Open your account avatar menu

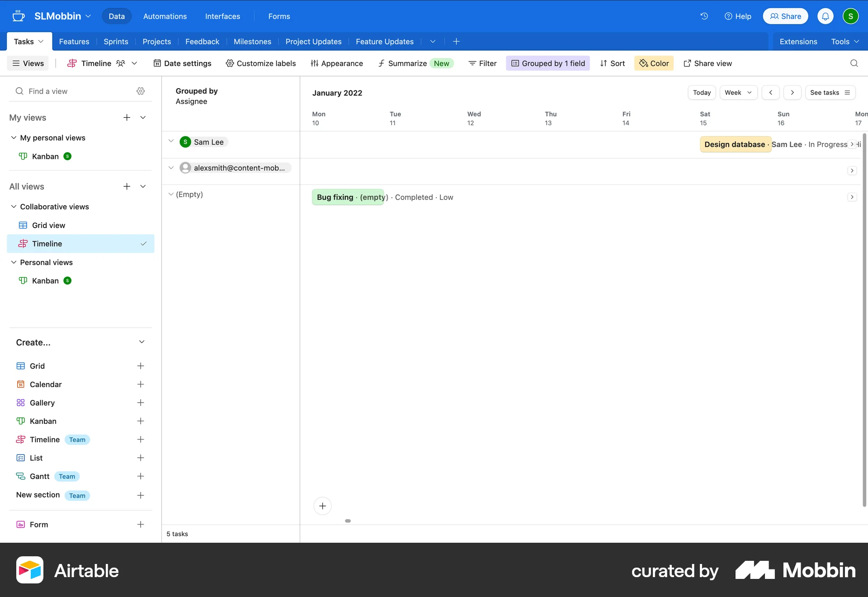(851, 16)
